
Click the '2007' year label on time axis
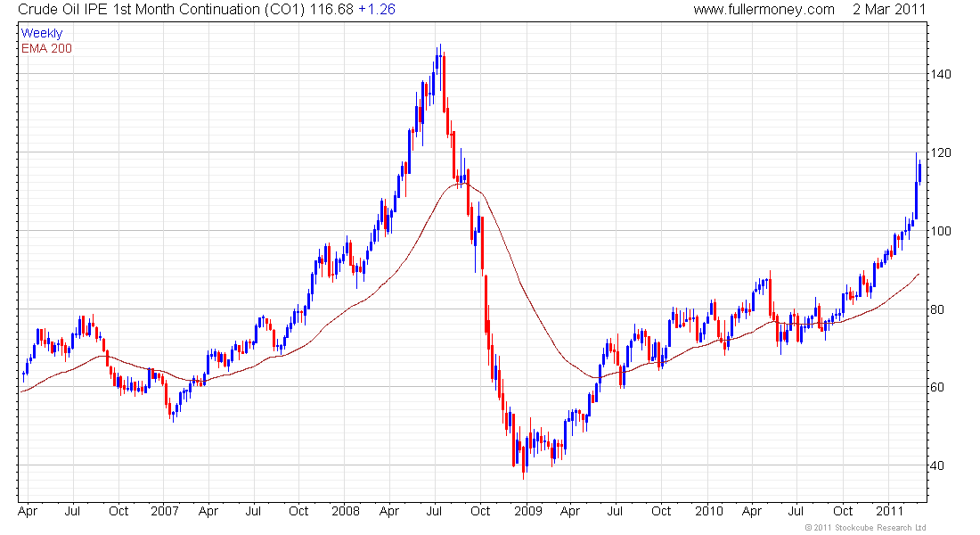tap(165, 511)
